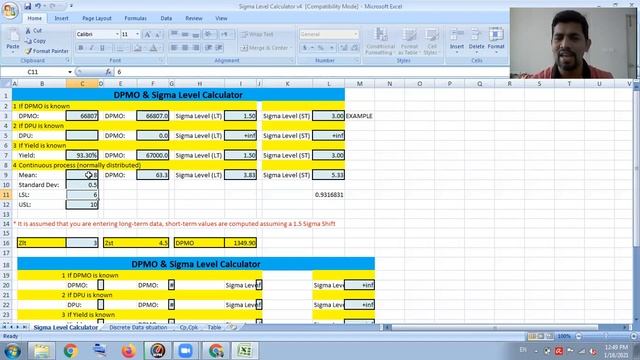The width and height of the screenshot is (640, 360).
Task: Activate the Format Painter
Action: (x=47, y=51)
